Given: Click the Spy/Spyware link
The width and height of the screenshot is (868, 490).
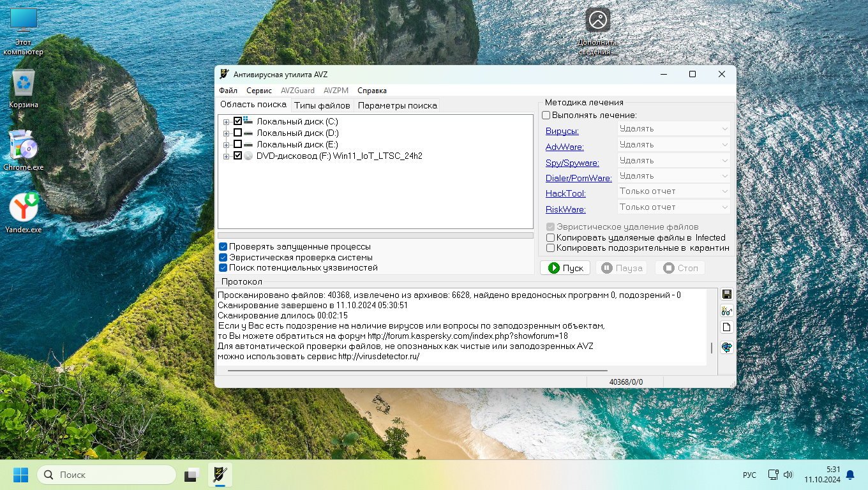Looking at the screenshot, I should click(x=572, y=163).
